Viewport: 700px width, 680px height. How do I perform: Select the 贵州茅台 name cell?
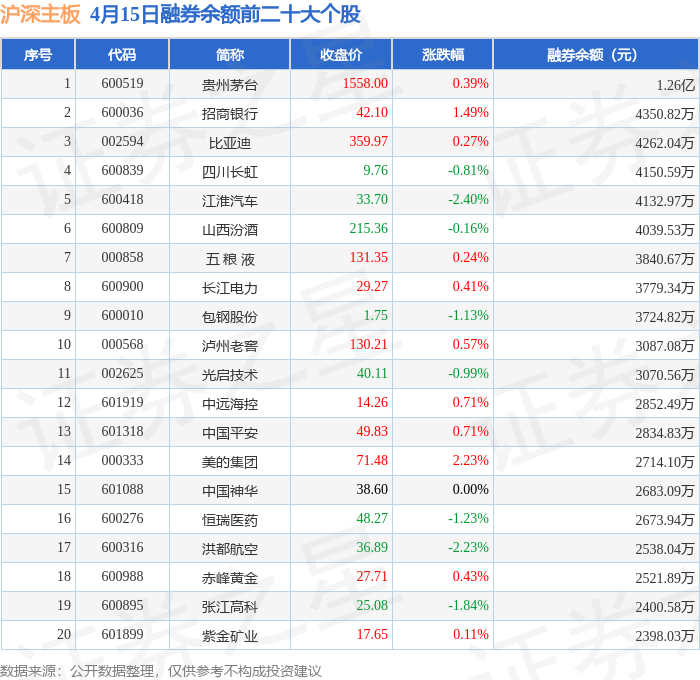229,85
